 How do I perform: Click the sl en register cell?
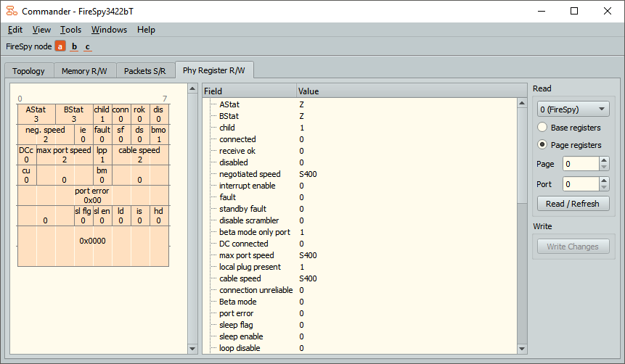102,216
